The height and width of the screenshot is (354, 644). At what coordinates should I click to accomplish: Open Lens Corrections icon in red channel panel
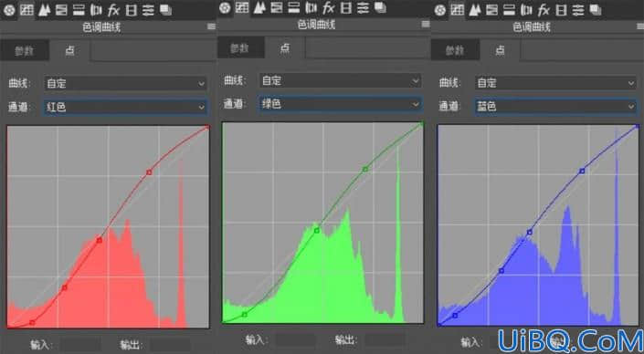coord(96,10)
